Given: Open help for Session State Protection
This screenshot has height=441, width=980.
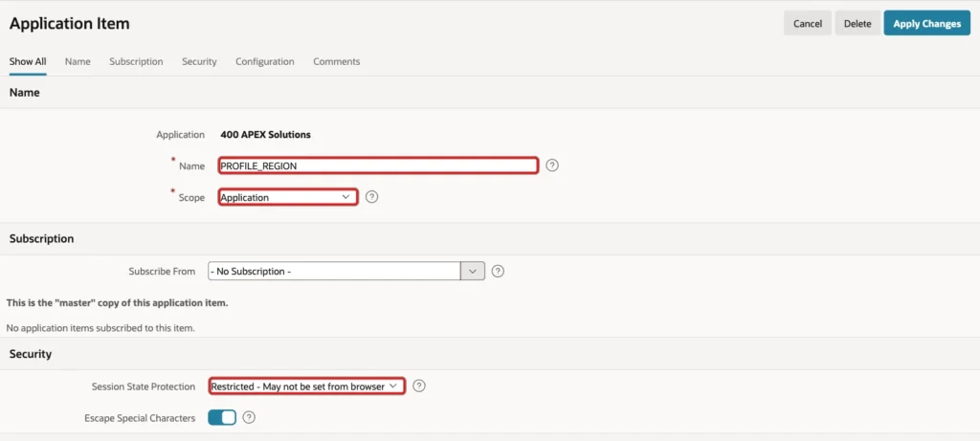Looking at the screenshot, I should (419, 386).
